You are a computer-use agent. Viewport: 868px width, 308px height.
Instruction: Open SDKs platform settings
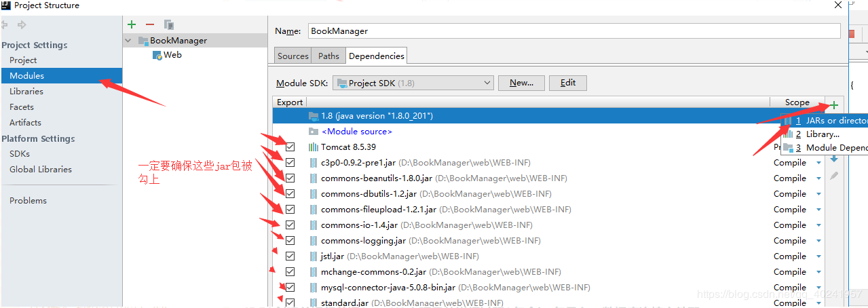(20, 153)
